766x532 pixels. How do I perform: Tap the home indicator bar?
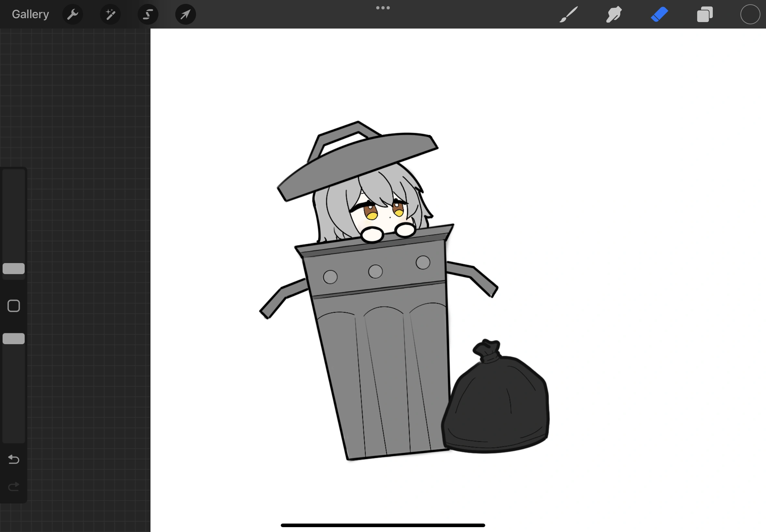(x=383, y=525)
